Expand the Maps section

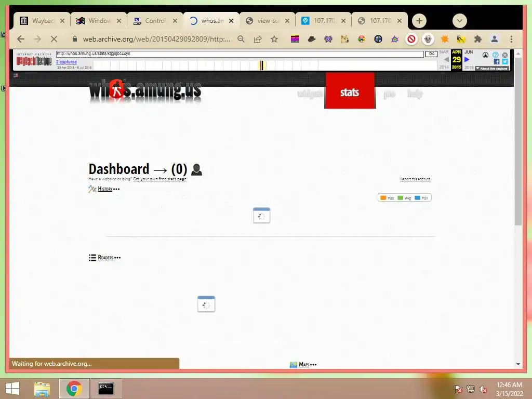click(303, 364)
